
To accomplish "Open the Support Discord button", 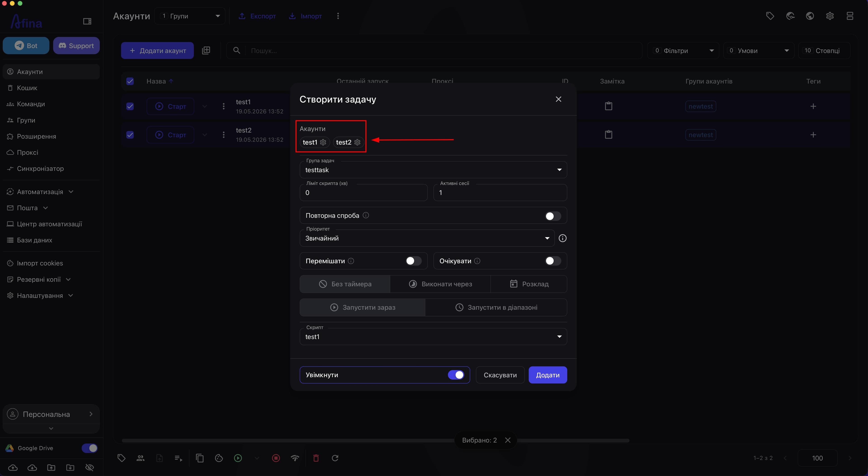I will pyautogui.click(x=76, y=45).
